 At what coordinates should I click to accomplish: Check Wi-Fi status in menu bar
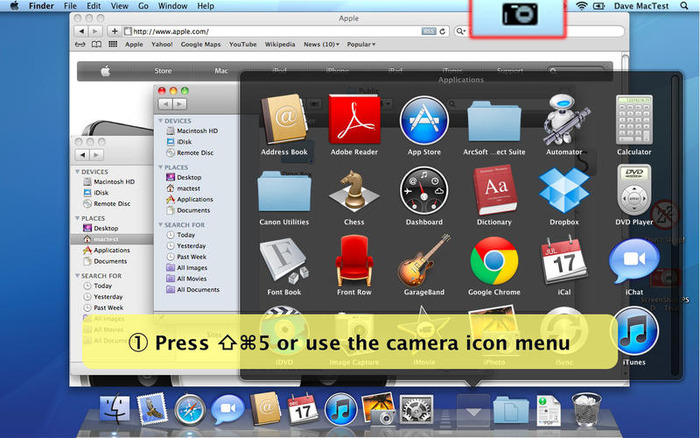point(581,6)
